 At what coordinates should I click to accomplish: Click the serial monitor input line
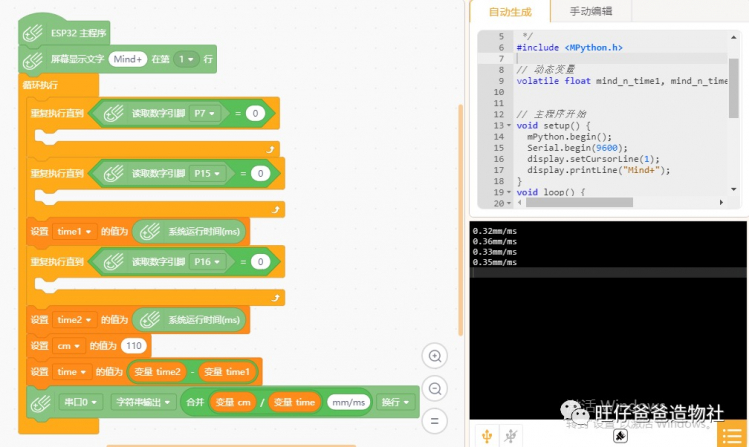point(608,273)
